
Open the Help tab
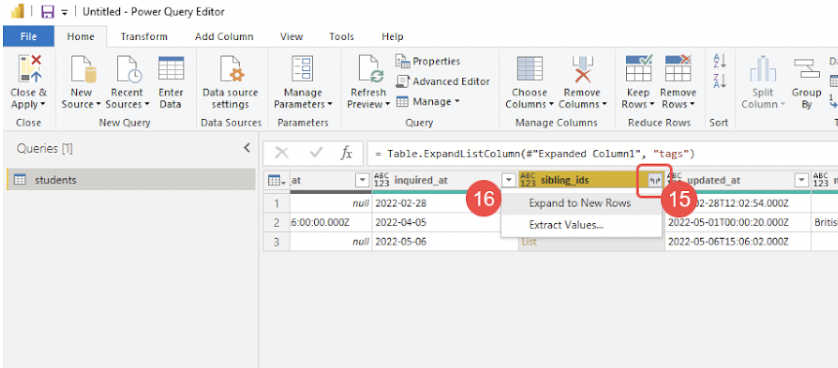coord(392,37)
